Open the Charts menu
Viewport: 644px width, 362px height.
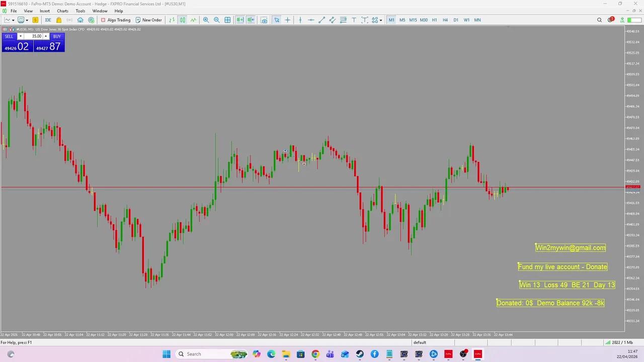(62, 11)
